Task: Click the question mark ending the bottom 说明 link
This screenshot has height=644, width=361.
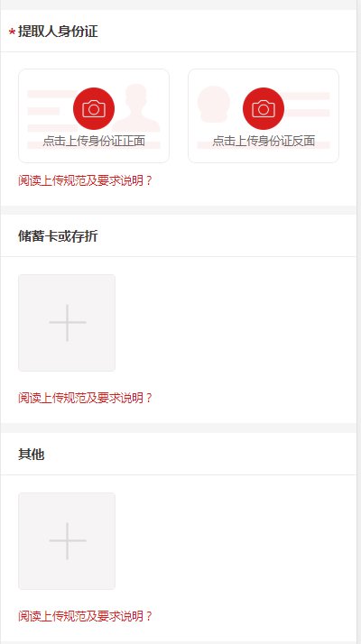Action: [149, 616]
